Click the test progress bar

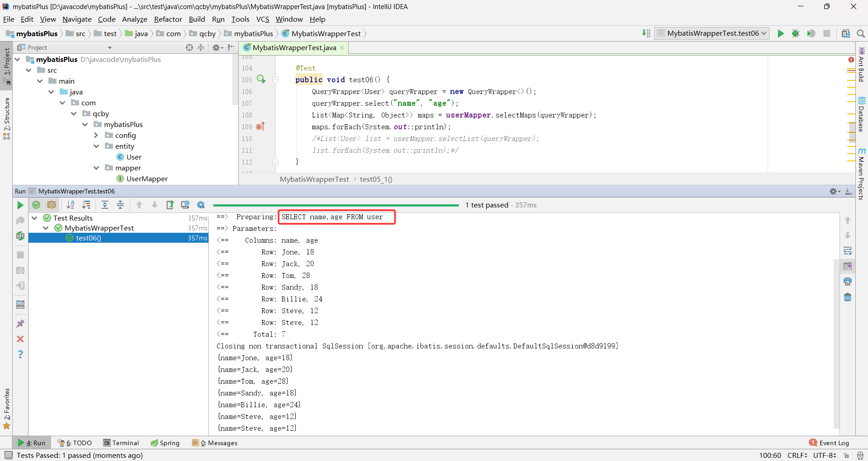click(336, 205)
